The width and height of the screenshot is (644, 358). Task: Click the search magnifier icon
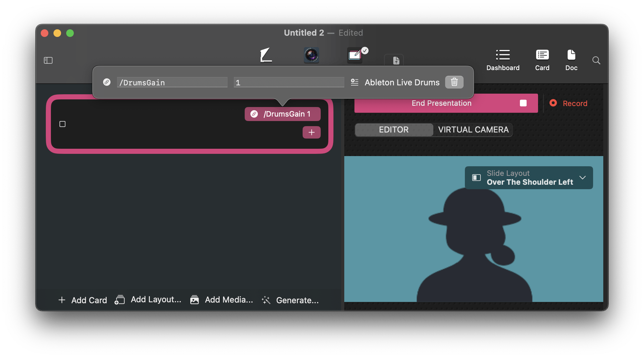(x=596, y=60)
